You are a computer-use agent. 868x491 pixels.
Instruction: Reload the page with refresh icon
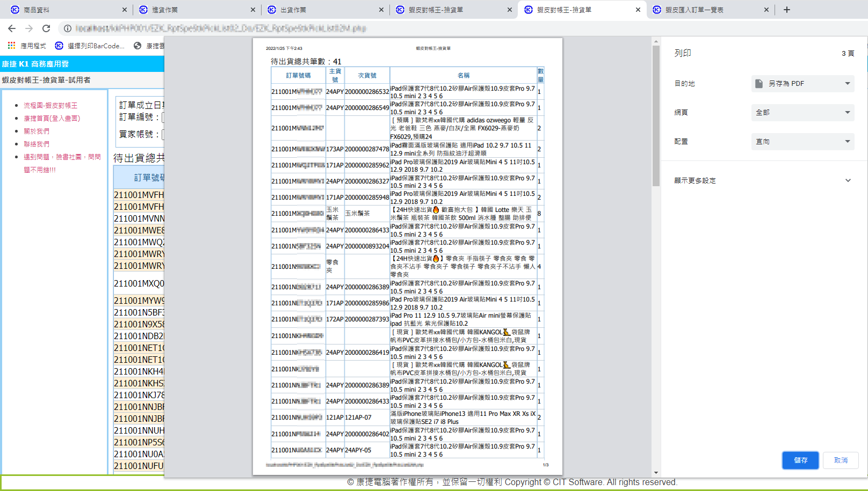pos(46,28)
